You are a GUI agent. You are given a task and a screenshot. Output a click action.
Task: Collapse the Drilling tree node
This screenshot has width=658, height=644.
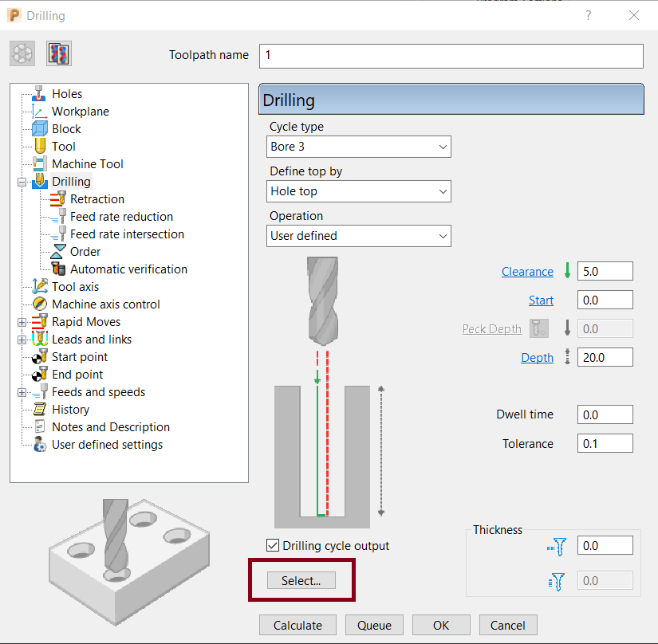pyautogui.click(x=22, y=181)
